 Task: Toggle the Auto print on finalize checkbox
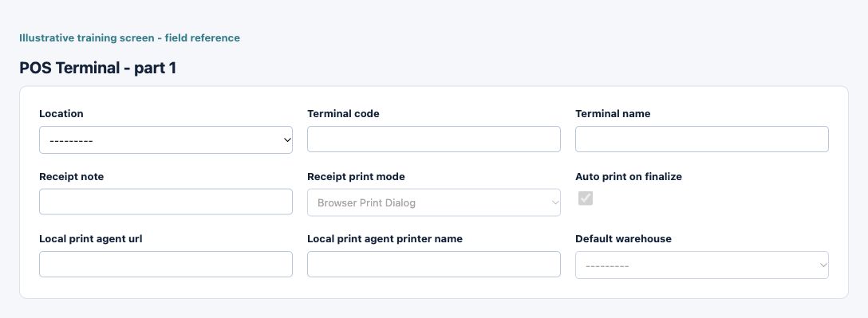click(585, 198)
